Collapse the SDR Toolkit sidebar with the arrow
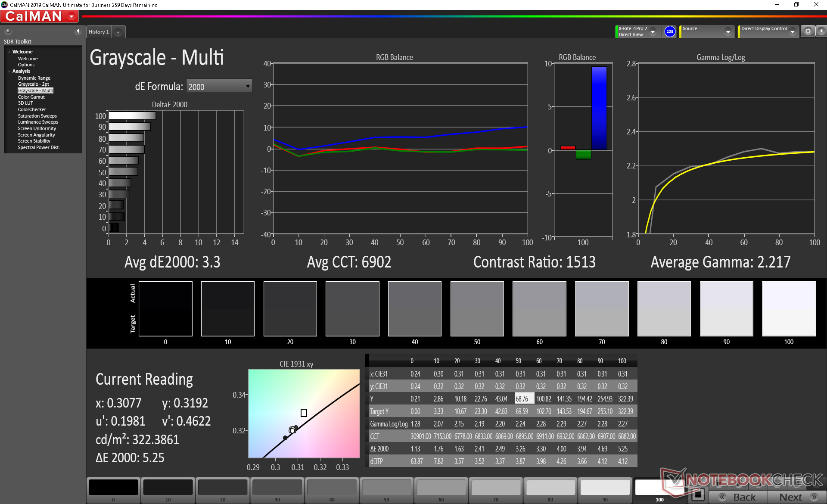 pyautogui.click(x=78, y=31)
